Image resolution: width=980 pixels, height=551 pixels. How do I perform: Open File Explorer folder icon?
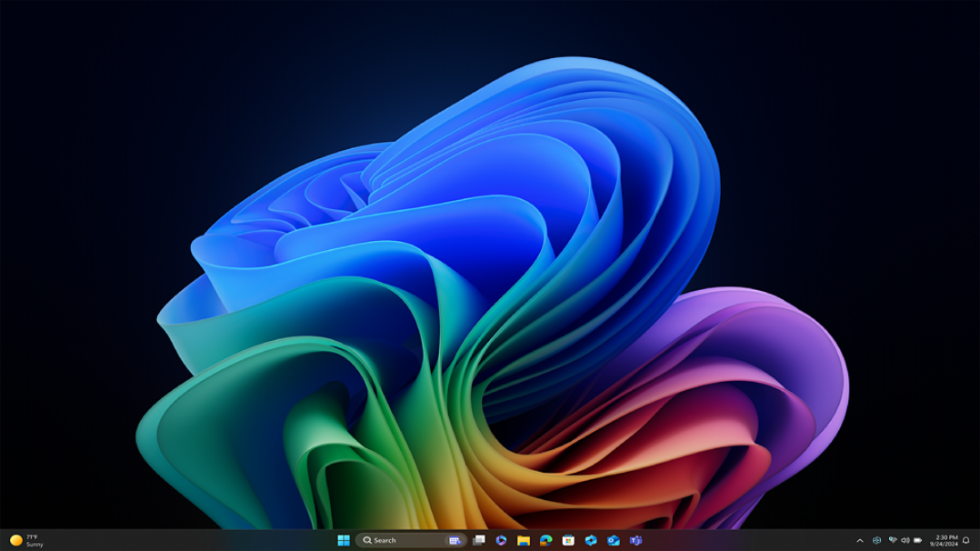(524, 540)
